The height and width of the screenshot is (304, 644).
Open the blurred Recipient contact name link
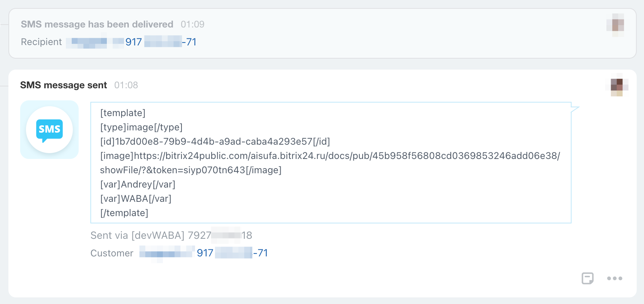pyautogui.click(x=94, y=42)
